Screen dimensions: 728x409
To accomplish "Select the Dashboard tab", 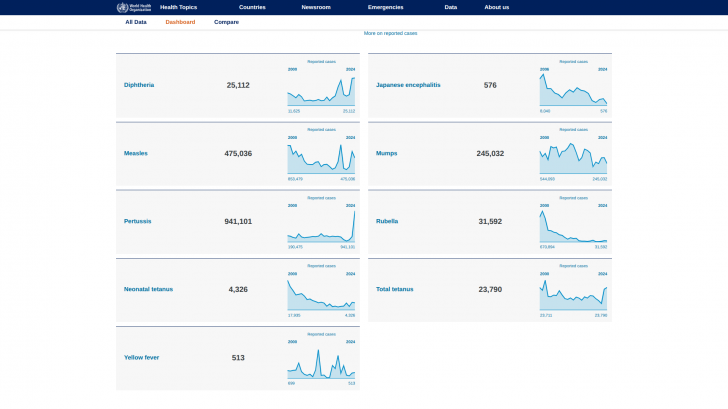I will click(x=180, y=22).
